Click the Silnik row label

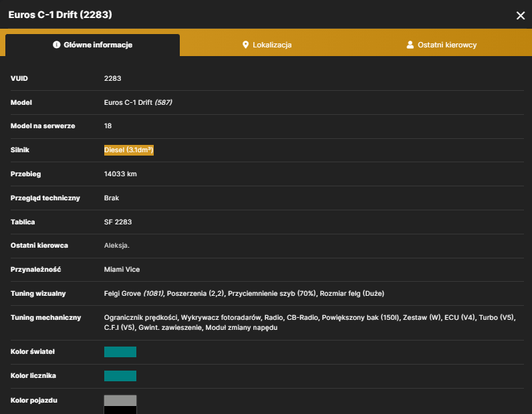pos(19,150)
